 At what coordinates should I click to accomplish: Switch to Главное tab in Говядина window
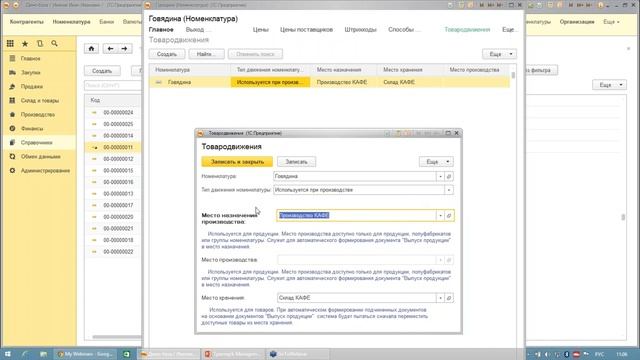point(161,29)
